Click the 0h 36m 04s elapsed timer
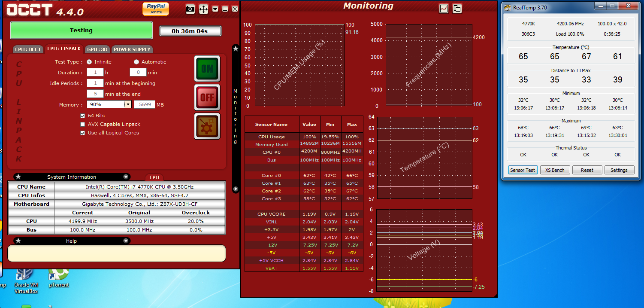The width and height of the screenshot is (644, 308). (x=190, y=31)
